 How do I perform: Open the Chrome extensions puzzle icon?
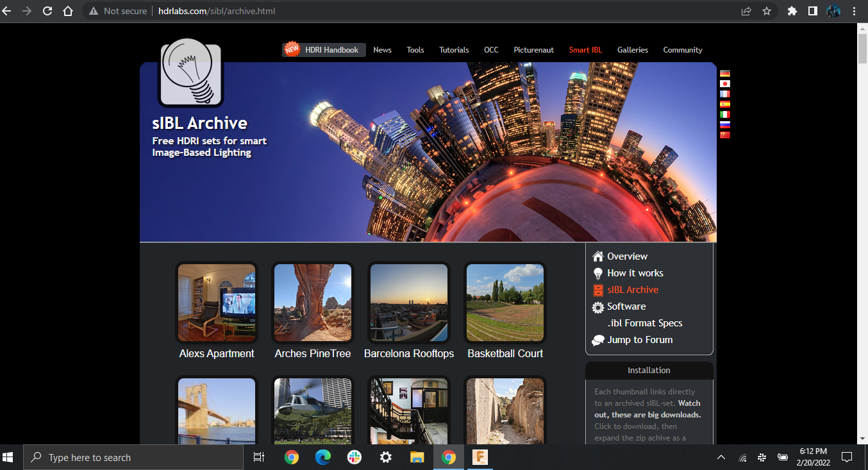tap(792, 11)
